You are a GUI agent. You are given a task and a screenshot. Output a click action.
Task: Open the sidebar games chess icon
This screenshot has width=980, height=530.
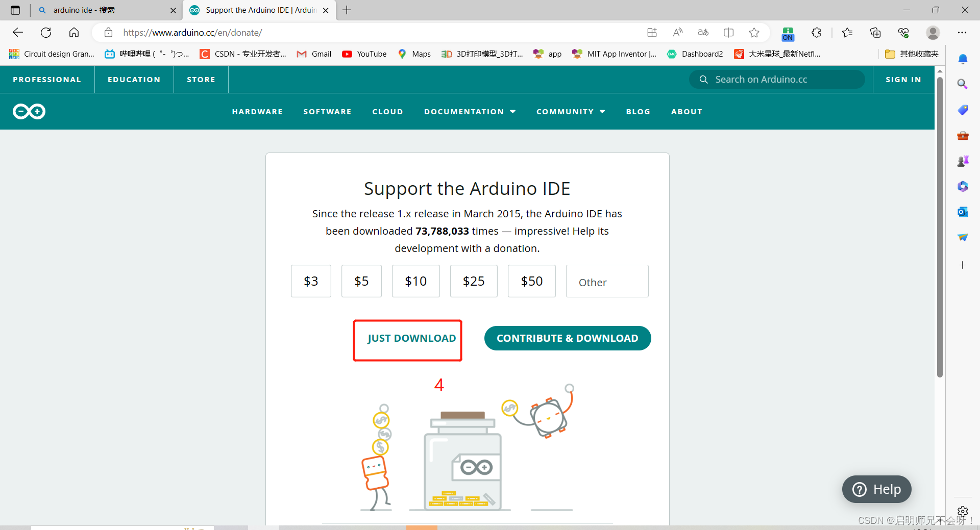[x=963, y=161]
